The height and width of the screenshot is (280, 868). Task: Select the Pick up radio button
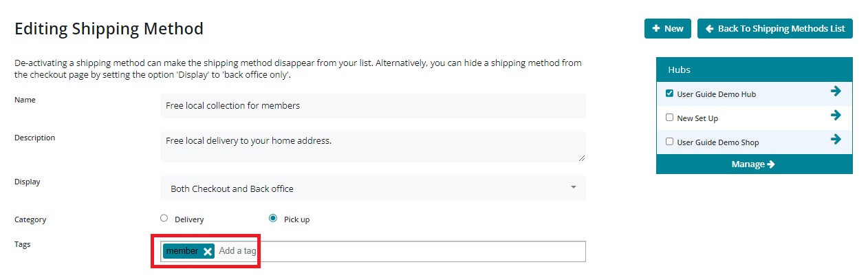pyautogui.click(x=273, y=219)
